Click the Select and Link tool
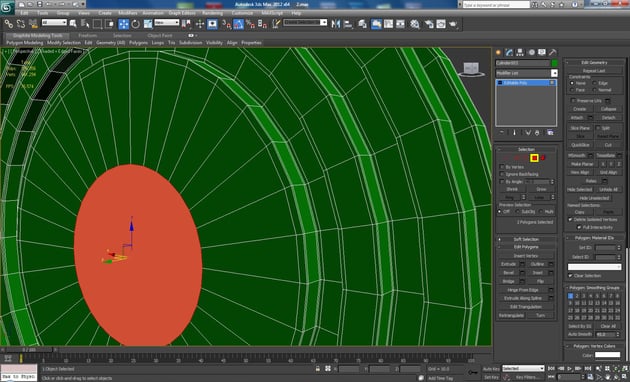 coord(8,24)
